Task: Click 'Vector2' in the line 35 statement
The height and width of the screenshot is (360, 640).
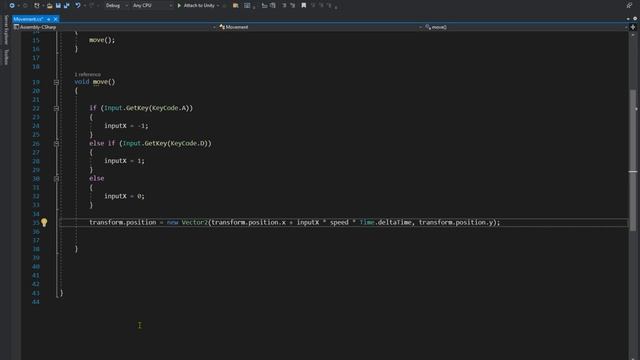Action: 195,222
